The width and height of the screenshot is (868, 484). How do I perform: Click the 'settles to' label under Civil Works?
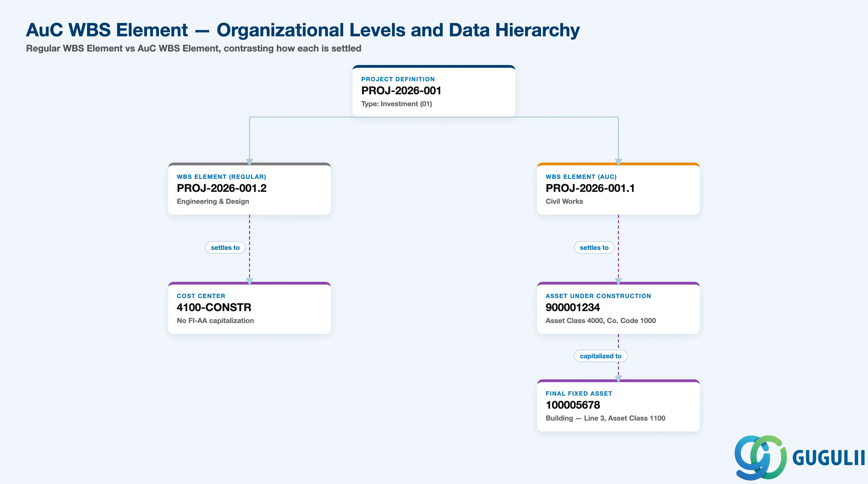pos(594,247)
